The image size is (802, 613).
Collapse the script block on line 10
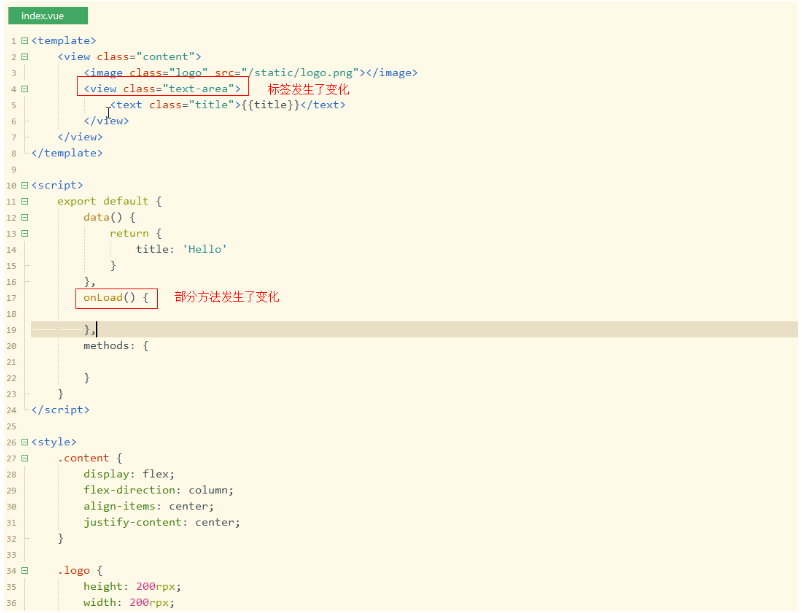coord(25,185)
